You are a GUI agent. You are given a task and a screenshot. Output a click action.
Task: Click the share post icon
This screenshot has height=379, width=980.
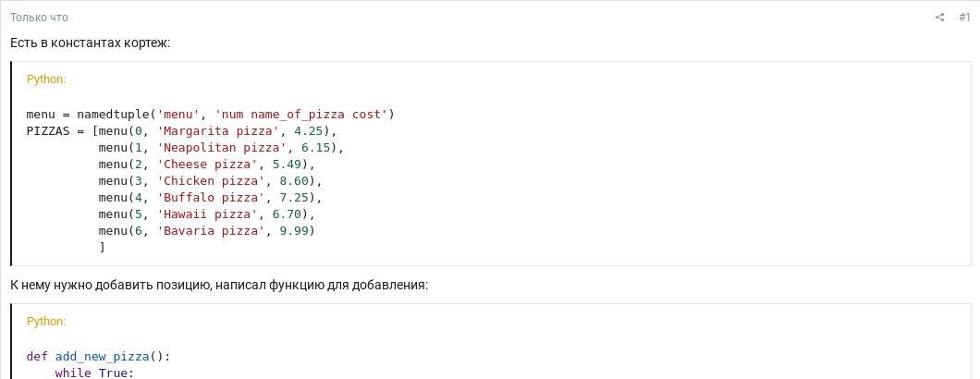(x=940, y=18)
